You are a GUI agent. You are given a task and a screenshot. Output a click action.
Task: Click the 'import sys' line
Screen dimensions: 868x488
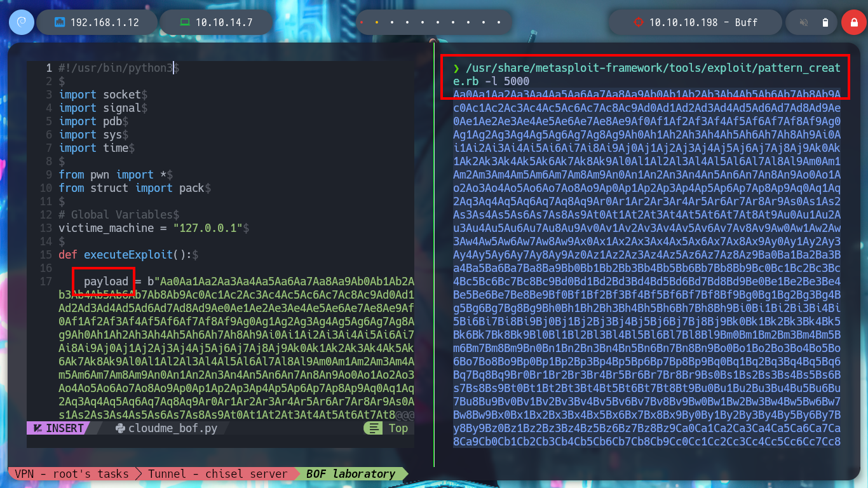pos(90,135)
